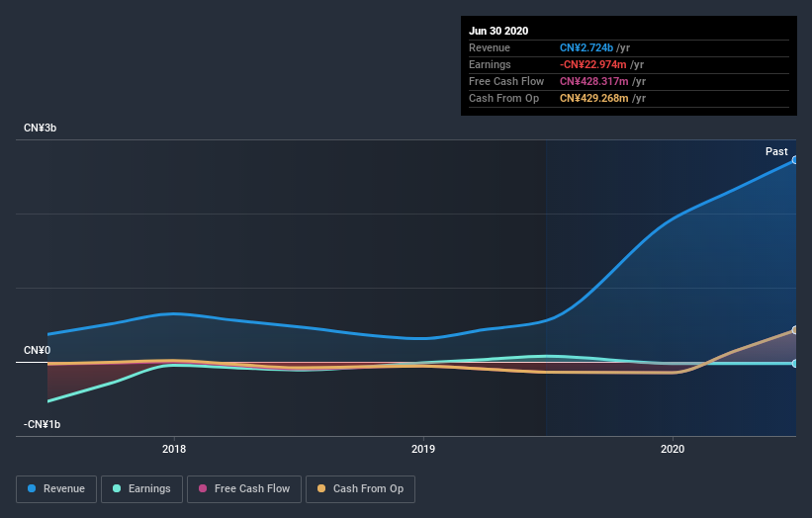Select the 2018 x-axis label
Screen dimensions: 812x518
174,449
